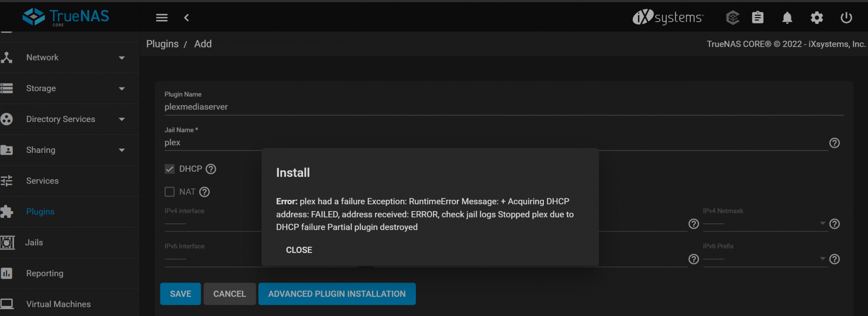
Task: Close the Install error dialog
Action: click(299, 250)
